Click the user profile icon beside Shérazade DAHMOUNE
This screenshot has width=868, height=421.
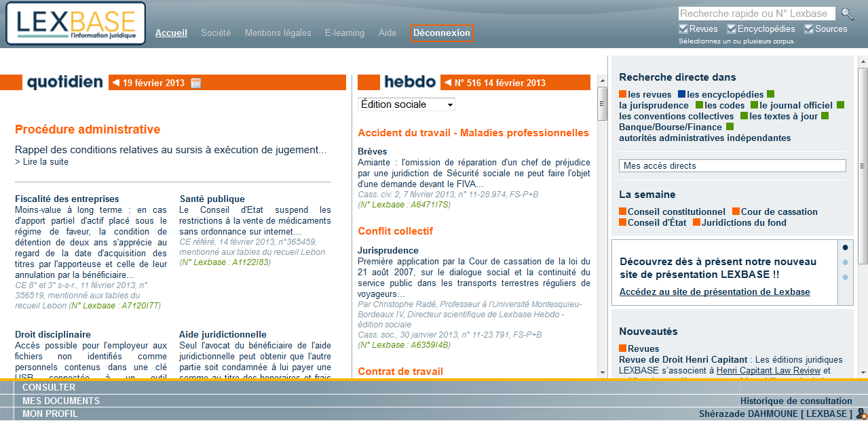pos(861,414)
